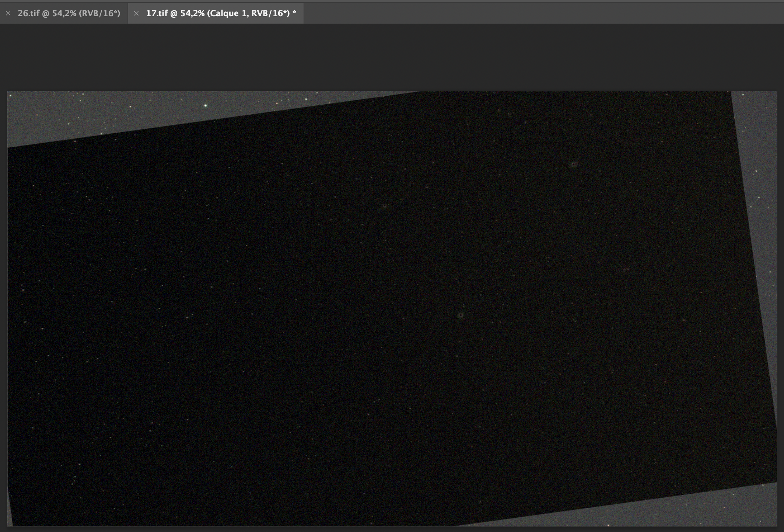This screenshot has width=784, height=532.
Task: Click the ring-shaped dust spot near canvas center
Action: (x=461, y=315)
